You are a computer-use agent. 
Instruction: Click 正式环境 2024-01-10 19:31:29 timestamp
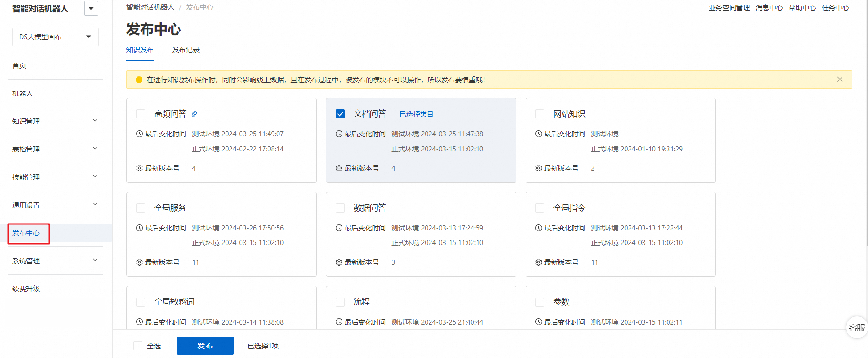point(637,149)
